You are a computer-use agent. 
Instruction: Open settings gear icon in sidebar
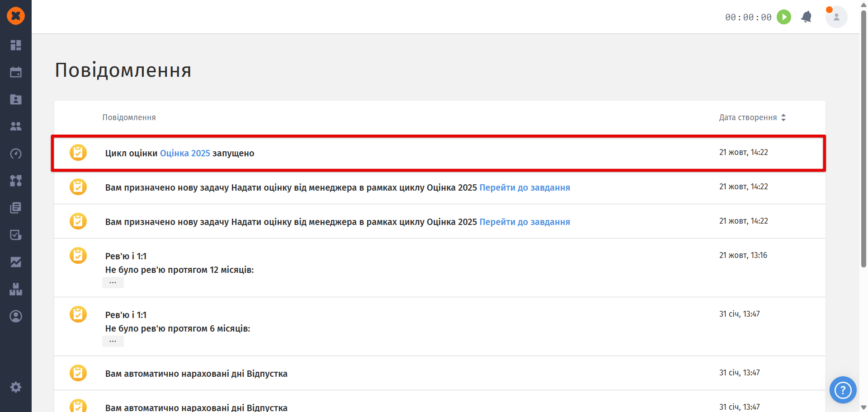point(16,387)
